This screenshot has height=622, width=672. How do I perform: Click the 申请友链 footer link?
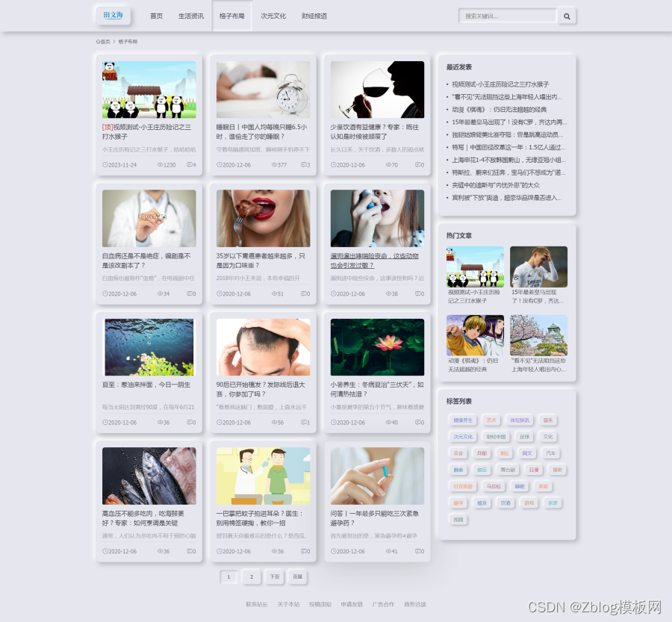point(352,604)
